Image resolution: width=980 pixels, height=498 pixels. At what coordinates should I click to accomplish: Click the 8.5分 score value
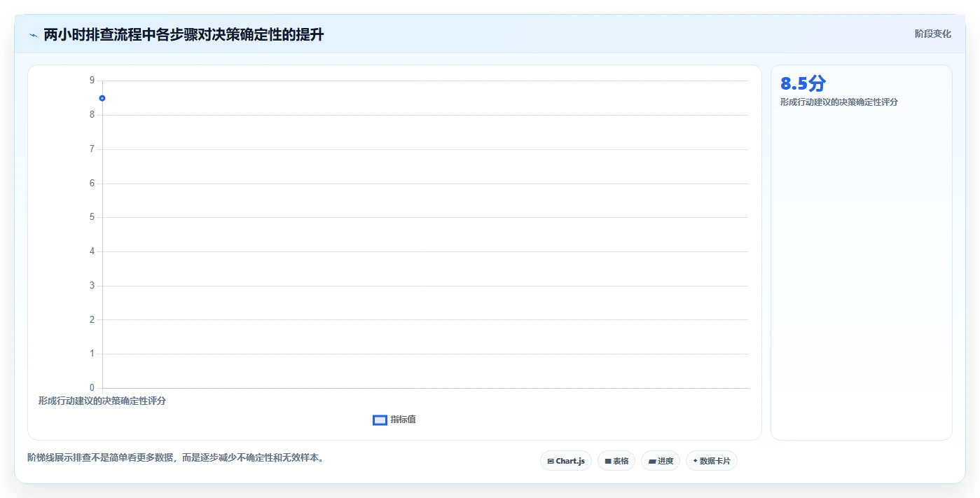click(803, 84)
